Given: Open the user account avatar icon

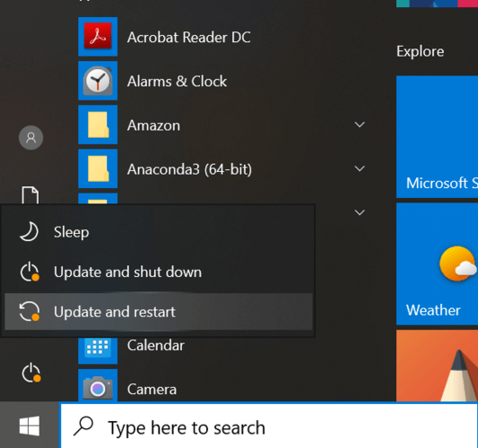Looking at the screenshot, I should pyautogui.click(x=30, y=137).
